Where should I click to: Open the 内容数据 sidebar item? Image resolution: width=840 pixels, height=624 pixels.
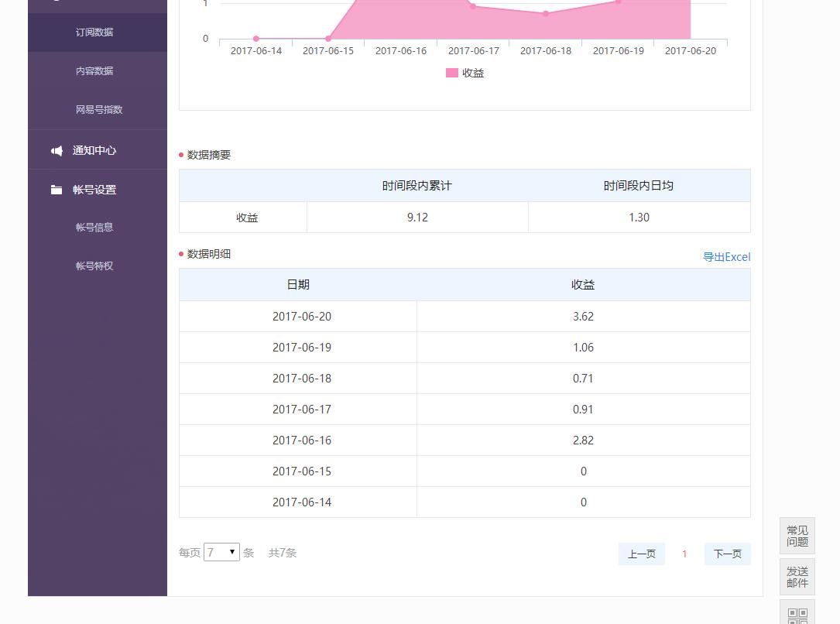tap(94, 70)
